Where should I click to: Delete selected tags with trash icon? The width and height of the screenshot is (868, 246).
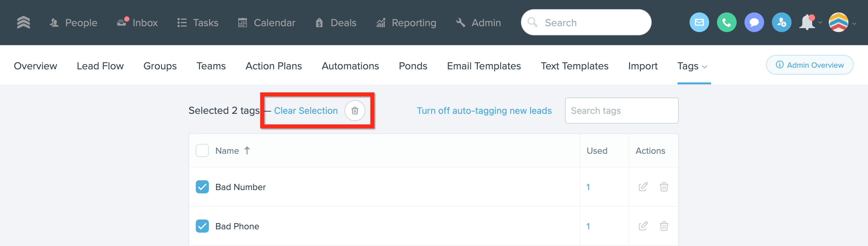(x=355, y=110)
